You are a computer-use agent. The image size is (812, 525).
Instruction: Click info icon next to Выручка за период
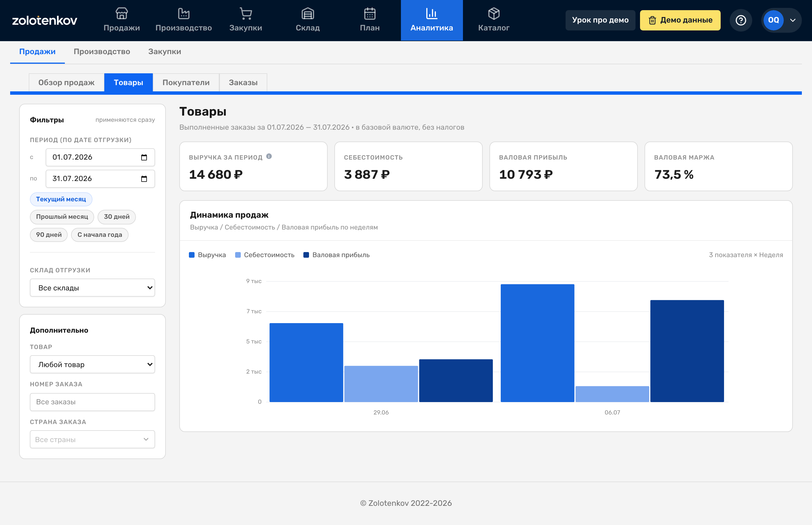pyautogui.click(x=269, y=156)
